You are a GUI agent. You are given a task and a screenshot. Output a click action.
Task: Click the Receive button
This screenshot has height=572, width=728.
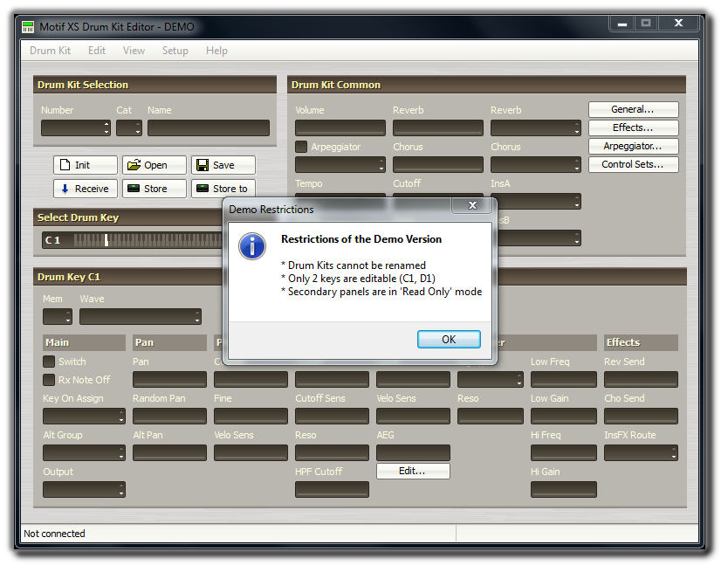click(86, 189)
